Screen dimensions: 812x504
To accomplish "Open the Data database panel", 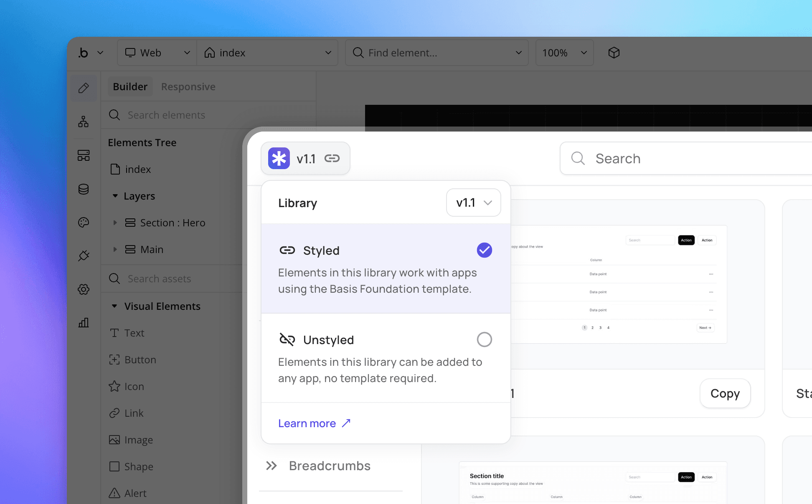I will (84, 189).
